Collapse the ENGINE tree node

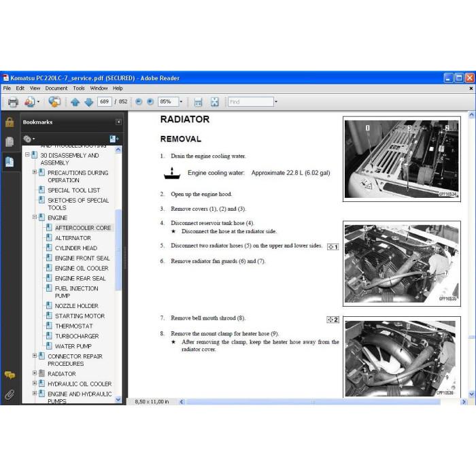click(35, 217)
